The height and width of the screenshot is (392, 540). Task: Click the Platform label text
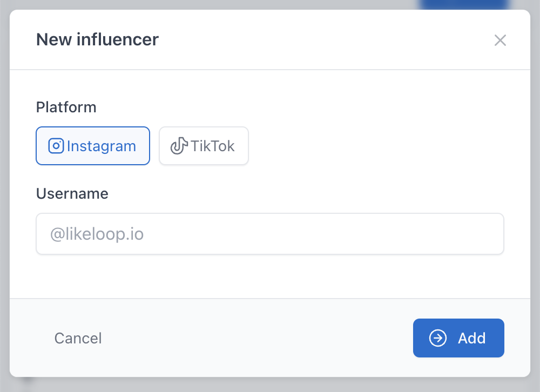[x=66, y=107]
